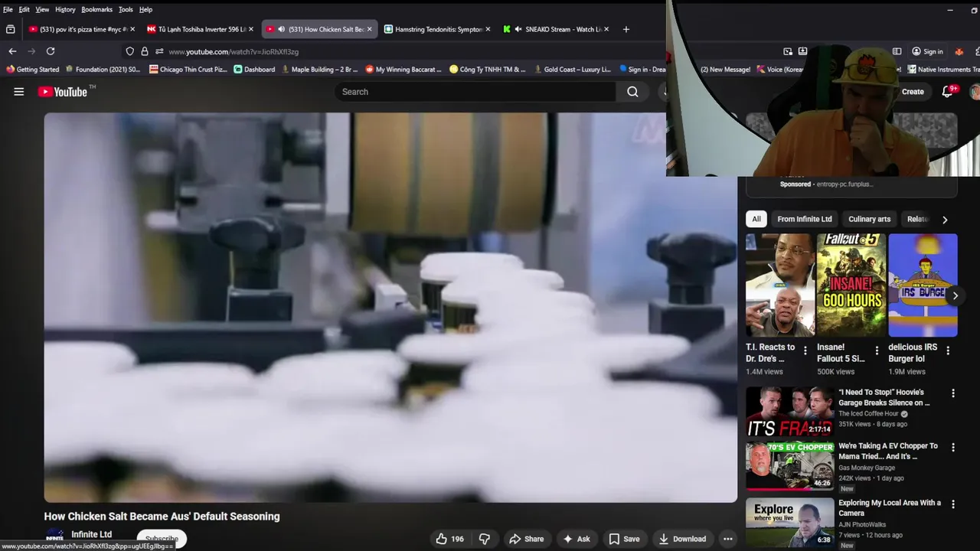Open My Winning Baccarat bookmark
This screenshot has height=551, width=980.
(403, 70)
